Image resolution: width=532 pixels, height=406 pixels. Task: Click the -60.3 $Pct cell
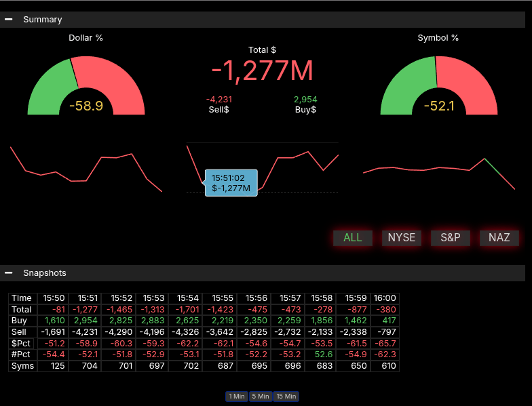118,343
